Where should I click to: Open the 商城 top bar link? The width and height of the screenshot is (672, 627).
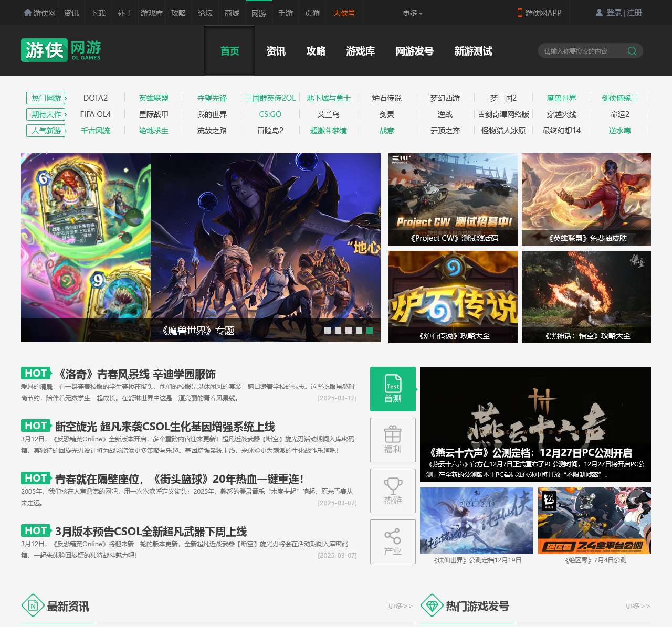pyautogui.click(x=232, y=13)
